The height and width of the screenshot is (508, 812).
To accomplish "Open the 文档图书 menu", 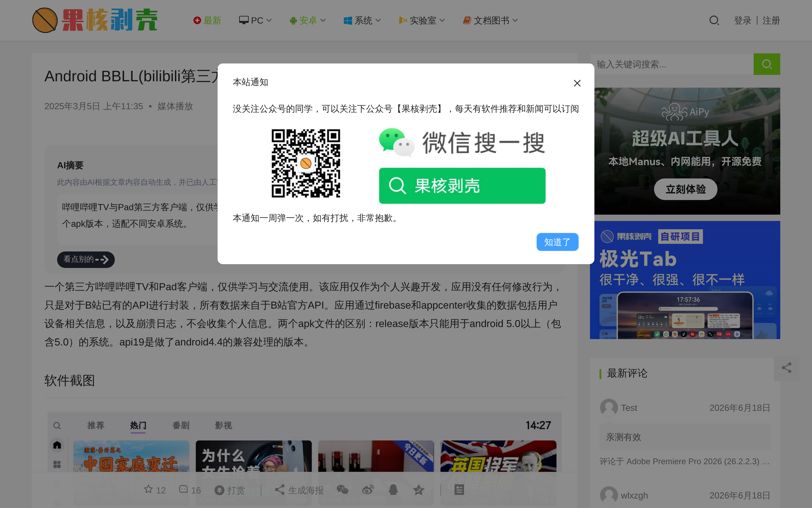I will [x=486, y=21].
